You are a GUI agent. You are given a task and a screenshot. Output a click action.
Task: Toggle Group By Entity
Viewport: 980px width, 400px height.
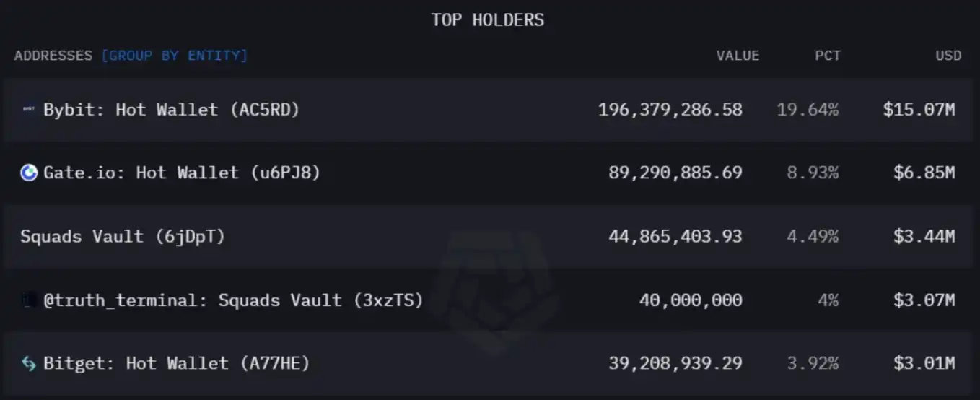(174, 56)
